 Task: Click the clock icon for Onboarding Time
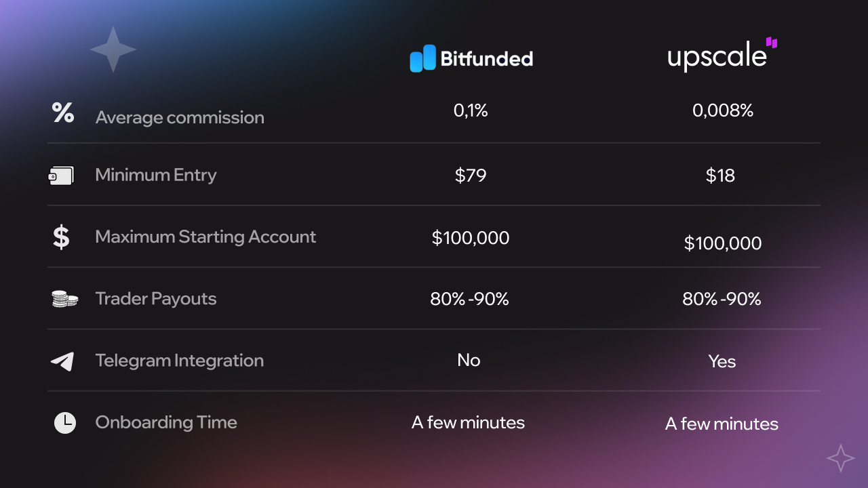pos(65,423)
